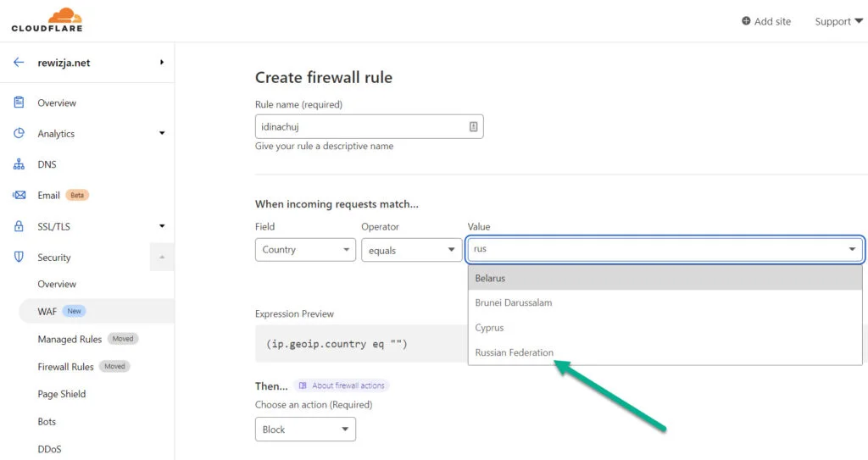This screenshot has width=868, height=460.
Task: Open Page Shield in the sidebar
Action: tap(61, 394)
